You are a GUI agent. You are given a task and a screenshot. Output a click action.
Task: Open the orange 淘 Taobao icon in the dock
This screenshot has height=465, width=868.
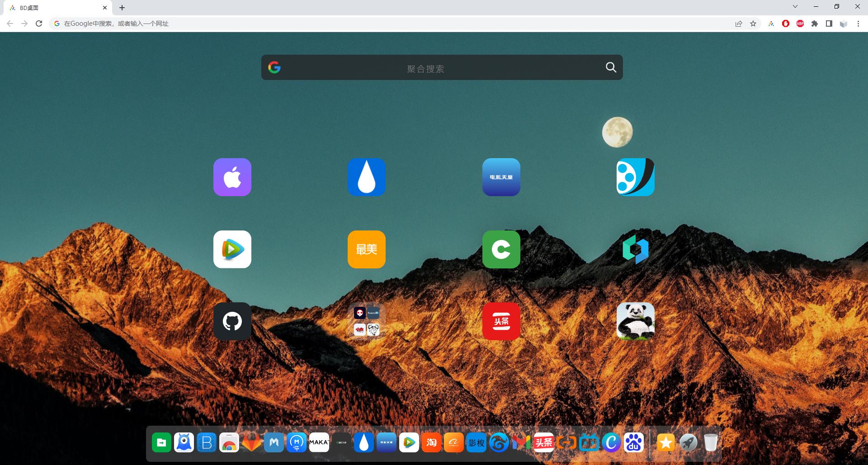(432, 443)
